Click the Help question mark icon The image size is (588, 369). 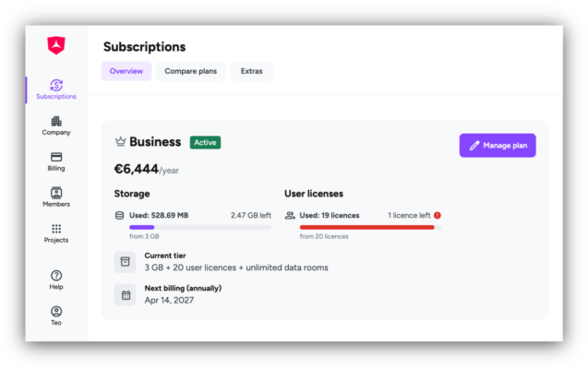click(x=56, y=275)
